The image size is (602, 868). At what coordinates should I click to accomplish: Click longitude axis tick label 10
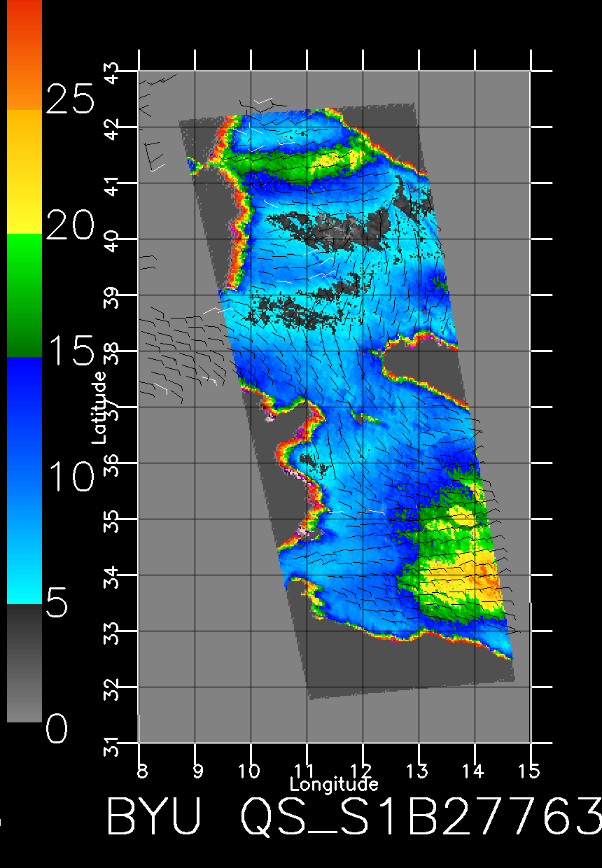tap(250, 770)
